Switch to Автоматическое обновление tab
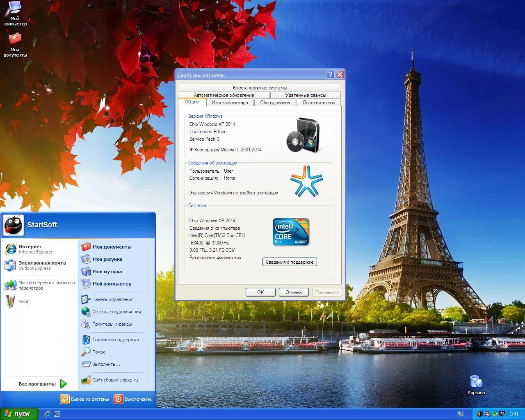Image resolution: width=525 pixels, height=420 pixels. (x=224, y=95)
